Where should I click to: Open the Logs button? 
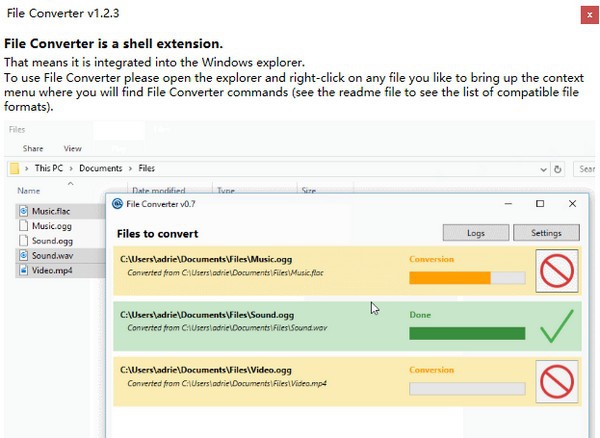[476, 233]
